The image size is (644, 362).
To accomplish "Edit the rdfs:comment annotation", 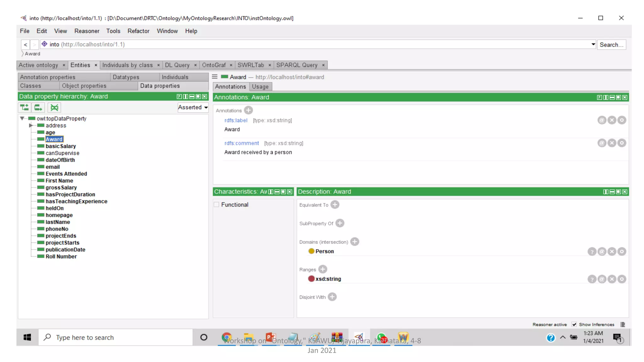I will (622, 143).
